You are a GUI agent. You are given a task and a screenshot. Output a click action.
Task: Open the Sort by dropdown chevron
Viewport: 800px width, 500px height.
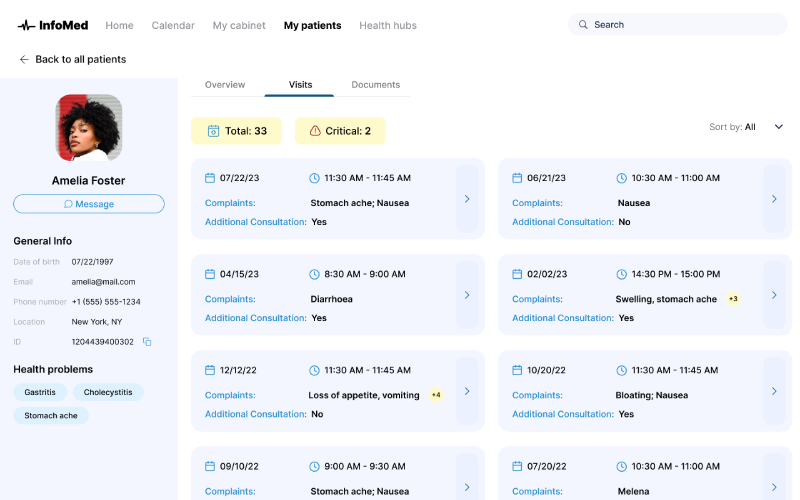779,127
